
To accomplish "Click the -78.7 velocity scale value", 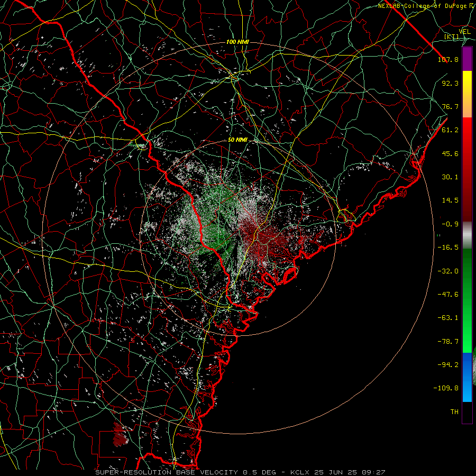I will pyautogui.click(x=448, y=342).
